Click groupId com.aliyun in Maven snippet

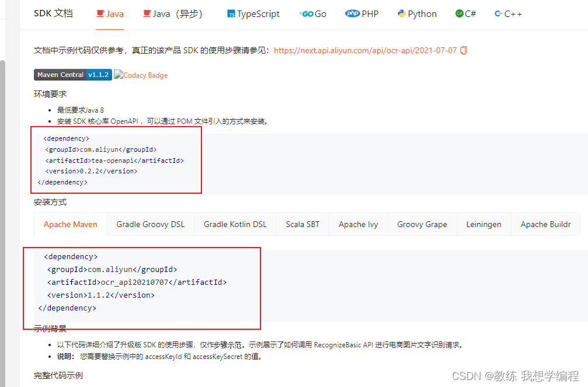coord(112,269)
